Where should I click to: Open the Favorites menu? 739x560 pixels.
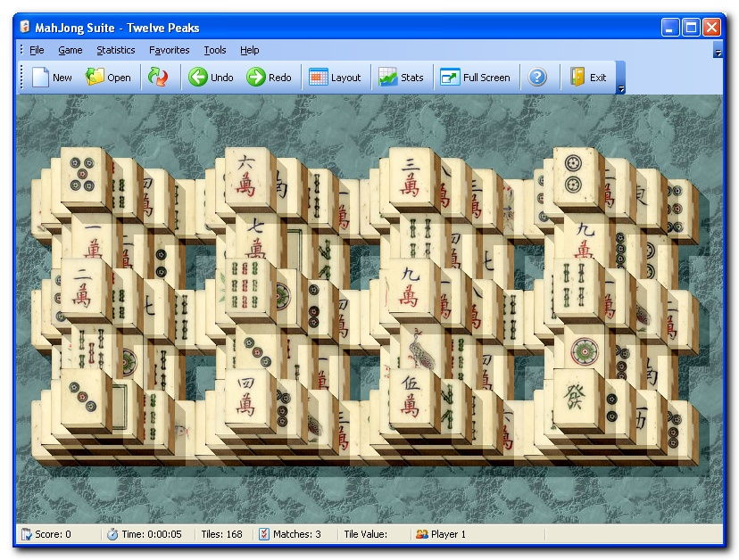click(169, 50)
